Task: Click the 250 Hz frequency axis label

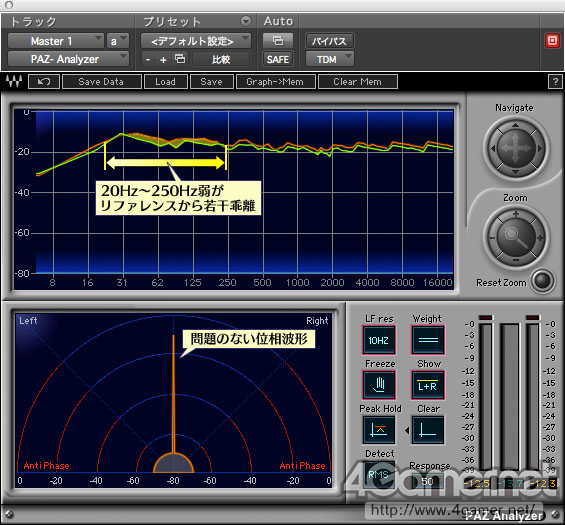Action: [x=227, y=282]
